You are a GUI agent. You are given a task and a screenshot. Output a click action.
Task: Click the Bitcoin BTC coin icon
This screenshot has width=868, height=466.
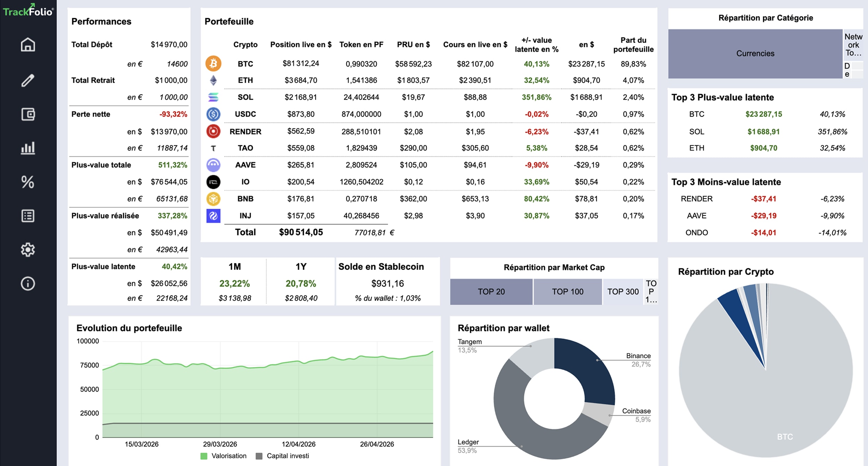(x=213, y=64)
